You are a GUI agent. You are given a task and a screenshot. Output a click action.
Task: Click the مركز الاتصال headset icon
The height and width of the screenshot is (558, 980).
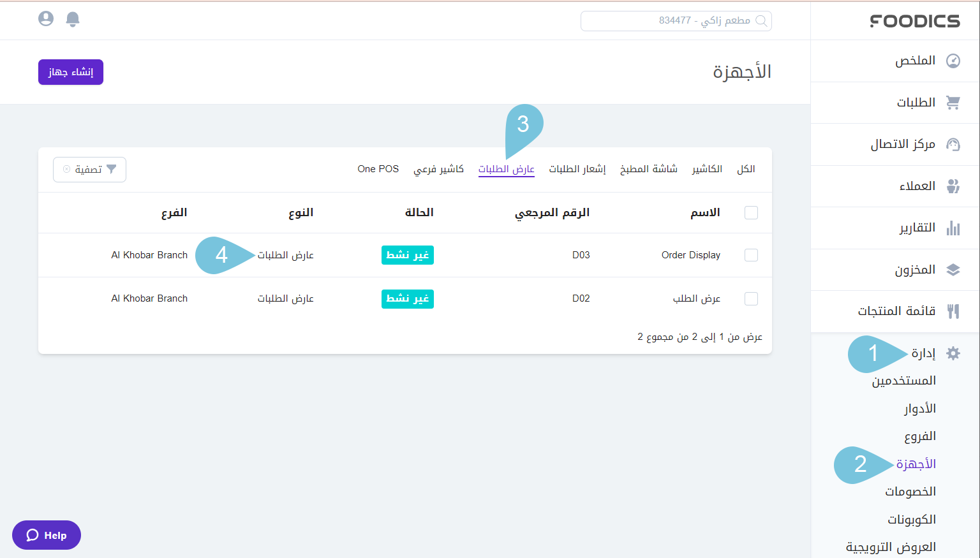click(953, 144)
